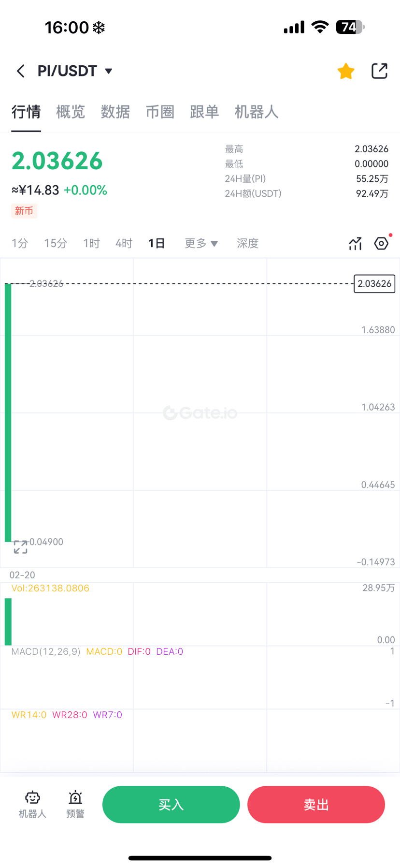Open the 币圈 tab
The width and height of the screenshot is (400, 868).
160,112
